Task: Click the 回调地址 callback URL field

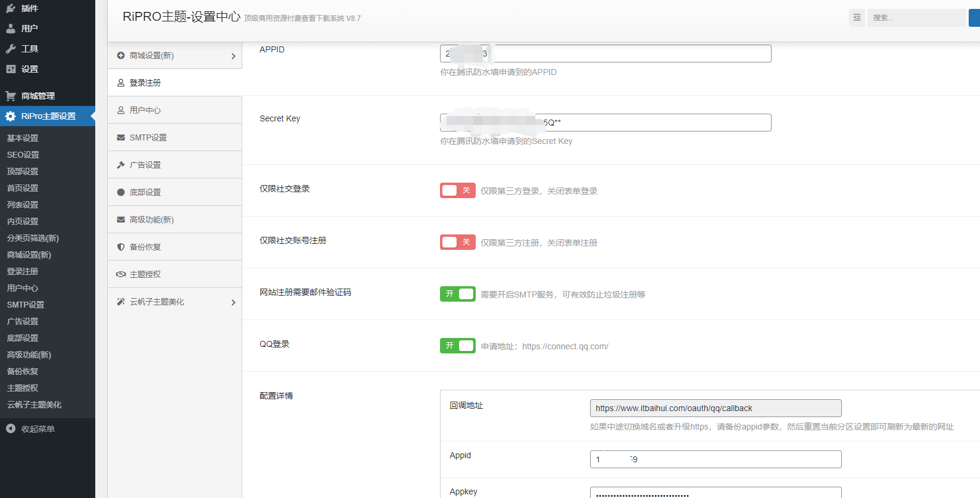Action: (715, 408)
